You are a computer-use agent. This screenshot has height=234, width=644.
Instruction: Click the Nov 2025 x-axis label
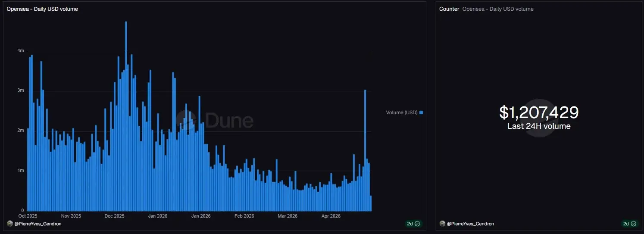click(71, 216)
